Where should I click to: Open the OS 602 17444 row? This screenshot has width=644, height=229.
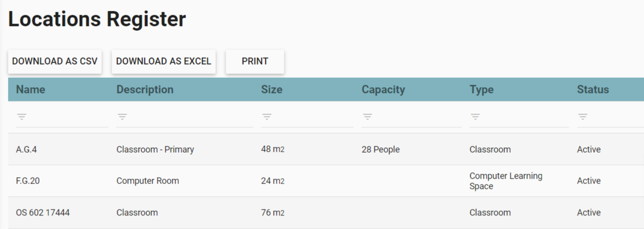[43, 213]
